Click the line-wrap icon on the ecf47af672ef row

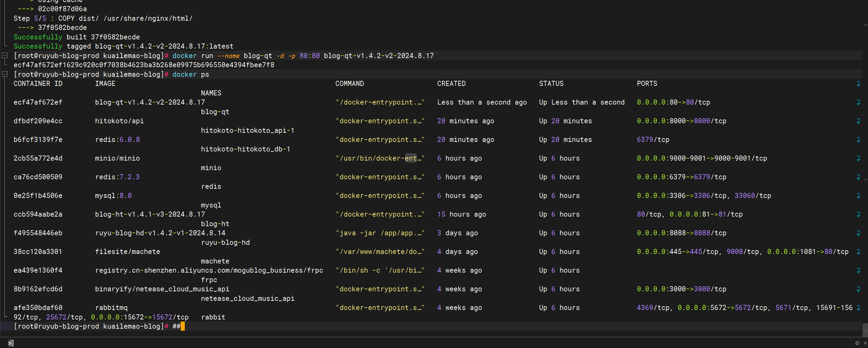pyautogui.click(x=858, y=103)
